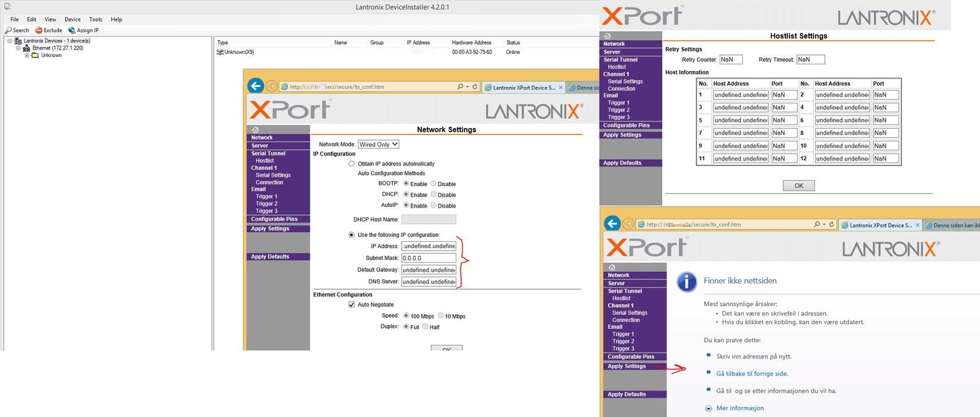Go back in the Network Settings browser

click(256, 86)
